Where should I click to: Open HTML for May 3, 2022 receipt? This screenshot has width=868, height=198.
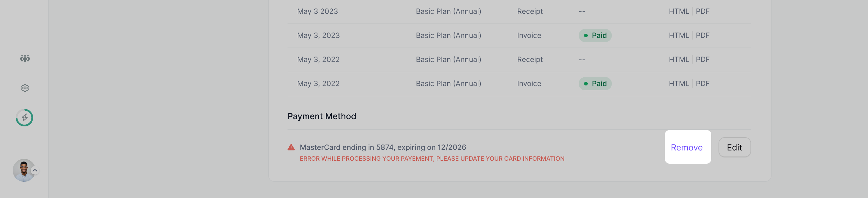(x=679, y=60)
